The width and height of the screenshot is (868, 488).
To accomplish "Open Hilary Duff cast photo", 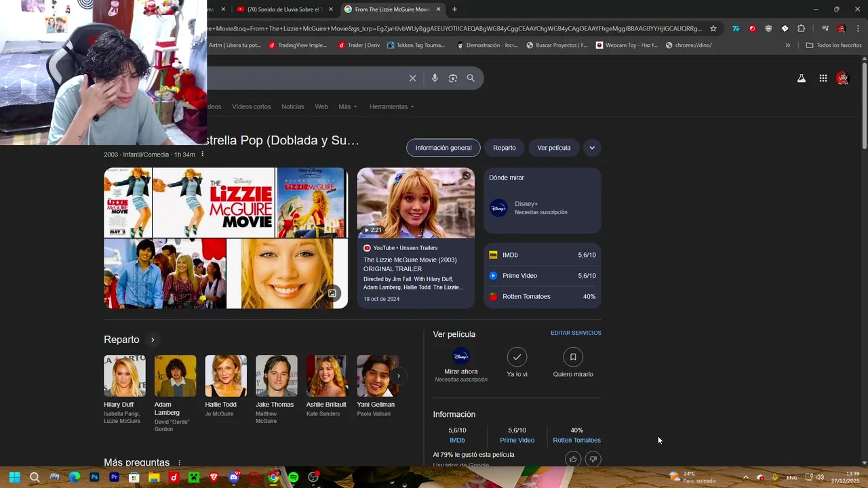I will click(125, 375).
